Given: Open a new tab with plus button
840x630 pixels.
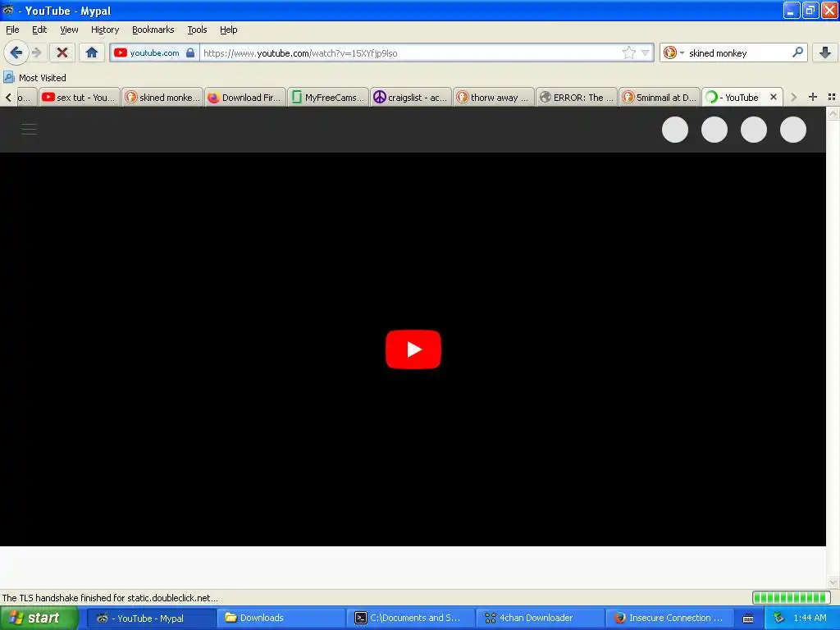Looking at the screenshot, I should [x=813, y=97].
